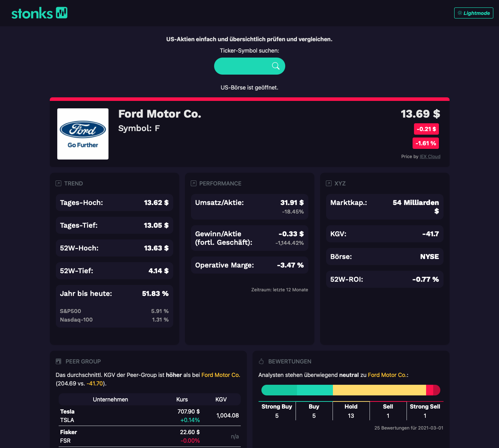Click the Hold rating column
The height and width of the screenshot is (448, 499).
[x=351, y=411]
